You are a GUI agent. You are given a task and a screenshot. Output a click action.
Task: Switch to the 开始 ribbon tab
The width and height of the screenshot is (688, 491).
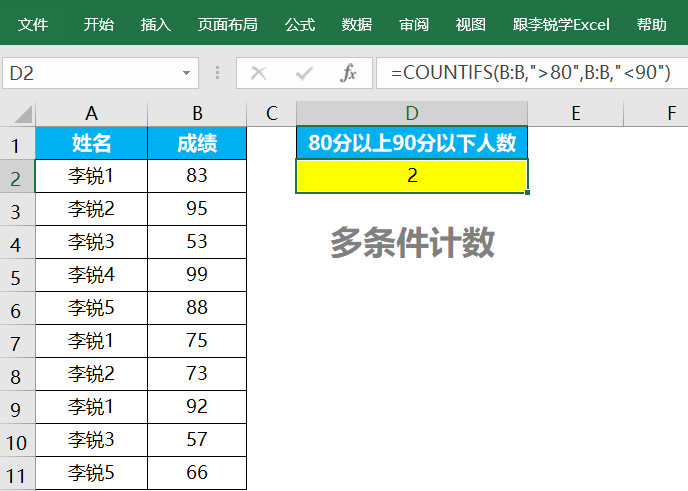pos(98,24)
